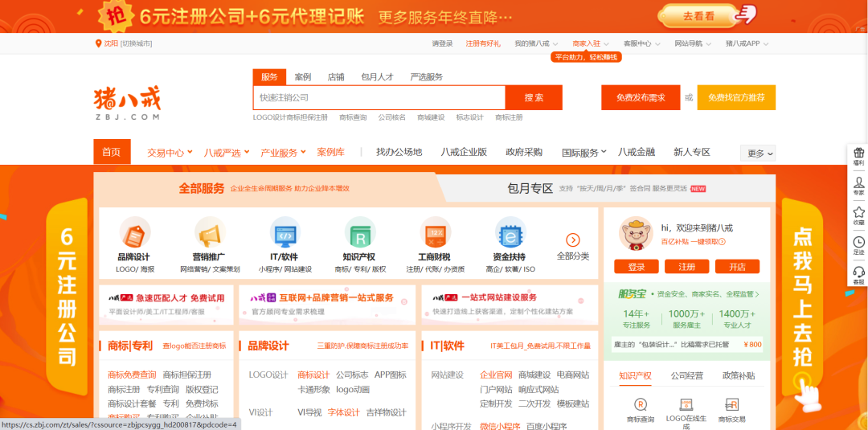Viewport: 868px width, 430px height.
Task: Expand the 更多 dropdown
Action: pos(758,154)
